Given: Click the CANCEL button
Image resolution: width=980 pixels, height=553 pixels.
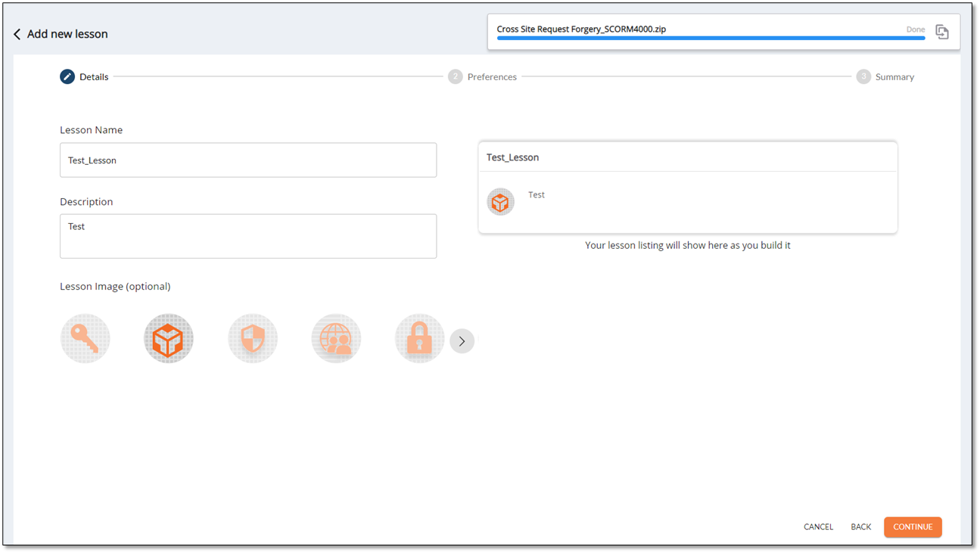Looking at the screenshot, I should tap(818, 527).
